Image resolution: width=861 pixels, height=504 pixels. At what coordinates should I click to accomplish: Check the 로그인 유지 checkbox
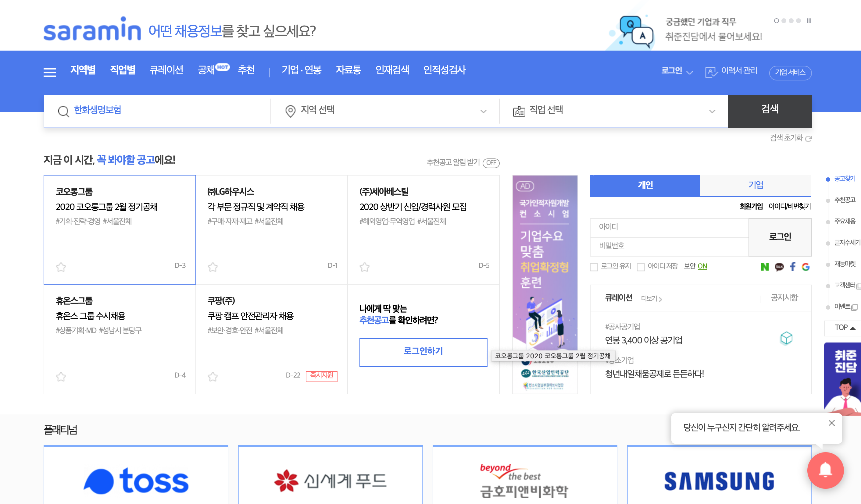[x=594, y=267]
